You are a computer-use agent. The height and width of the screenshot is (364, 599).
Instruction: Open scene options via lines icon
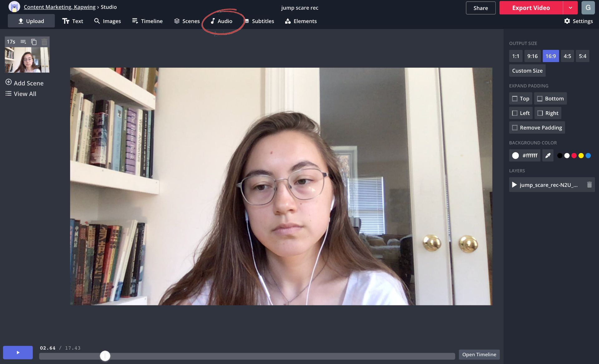[23, 42]
